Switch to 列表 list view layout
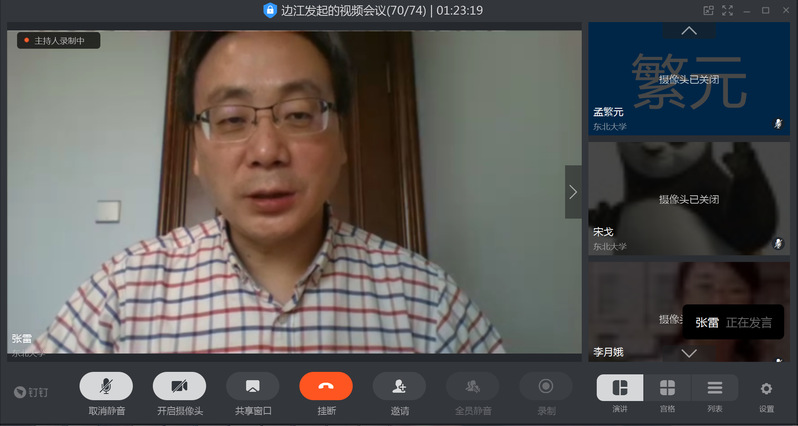 714,388
